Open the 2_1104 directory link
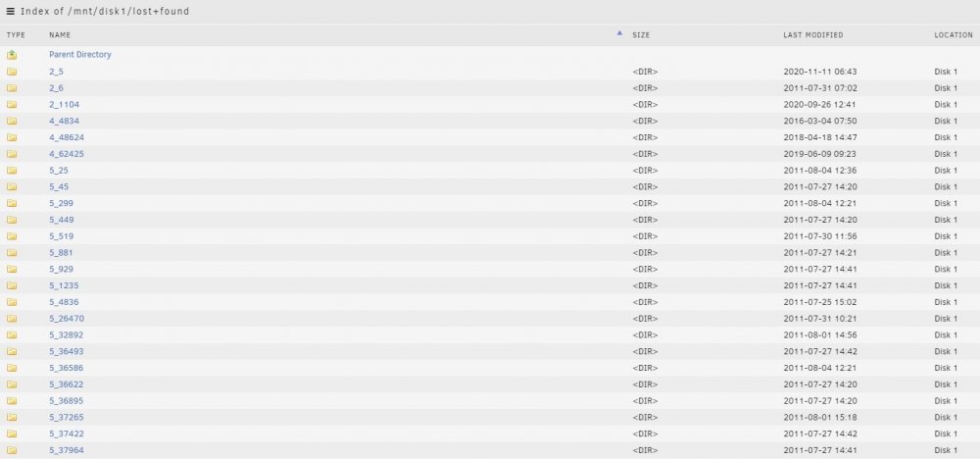 pos(65,104)
